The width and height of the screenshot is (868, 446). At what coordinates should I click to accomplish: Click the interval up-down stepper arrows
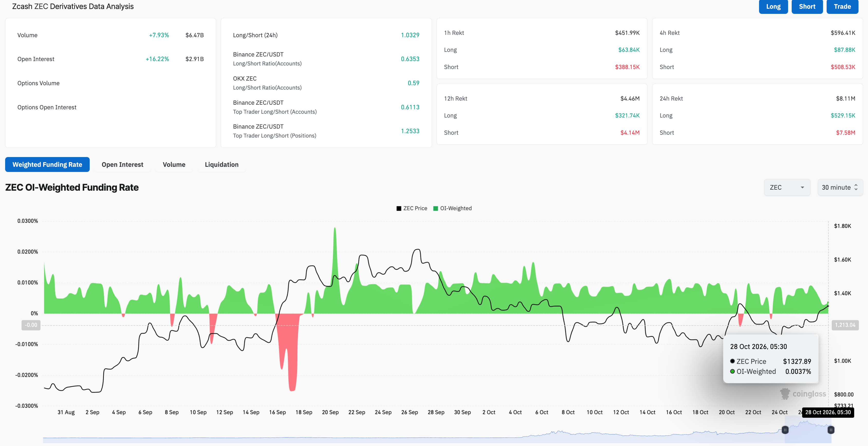tap(856, 188)
